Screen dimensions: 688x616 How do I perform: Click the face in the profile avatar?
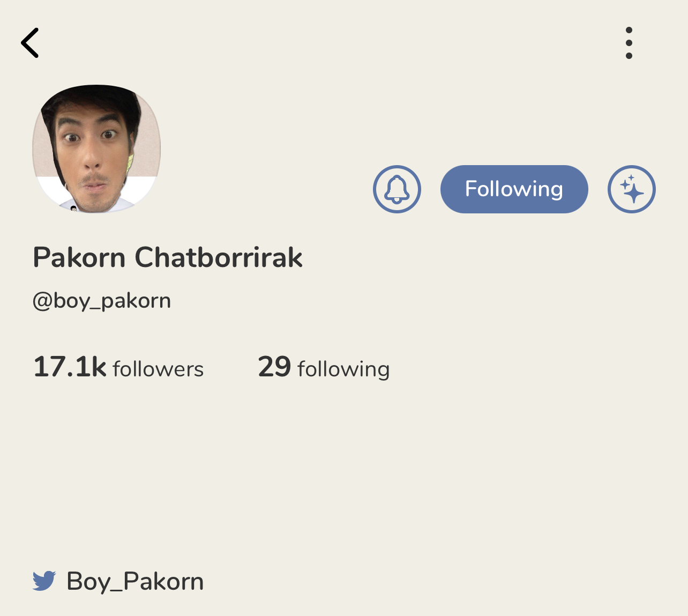pos(92,155)
